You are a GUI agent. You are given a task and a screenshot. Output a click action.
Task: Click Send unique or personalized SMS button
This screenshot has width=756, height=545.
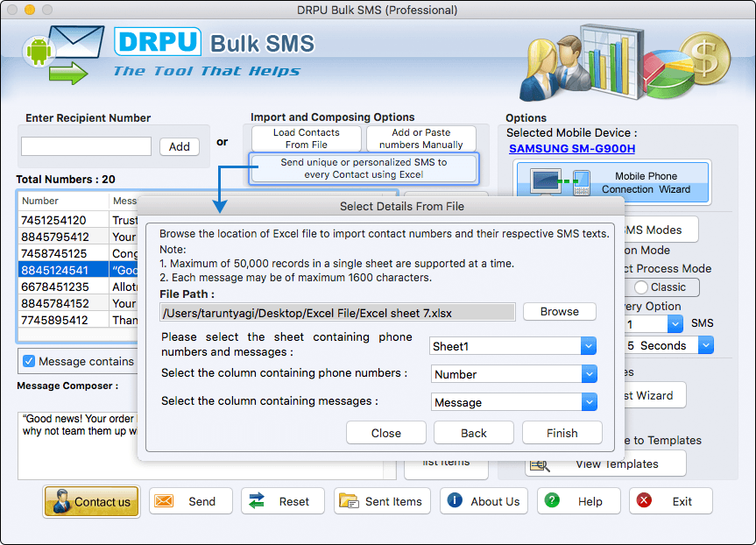point(364,168)
